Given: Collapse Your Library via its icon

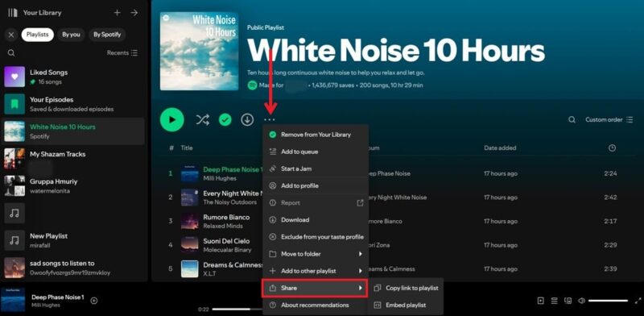Looking at the screenshot, I should (x=13, y=13).
